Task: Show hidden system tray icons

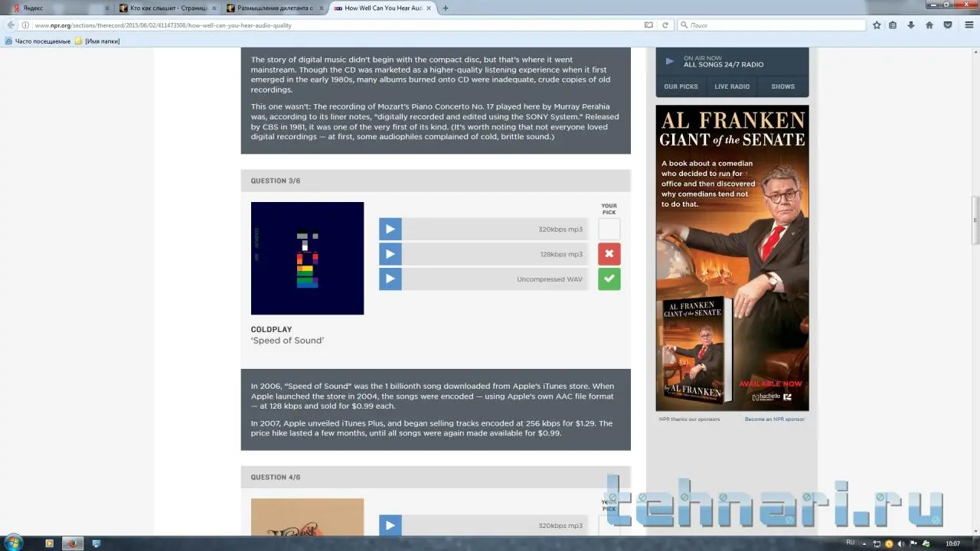Action: (x=865, y=543)
